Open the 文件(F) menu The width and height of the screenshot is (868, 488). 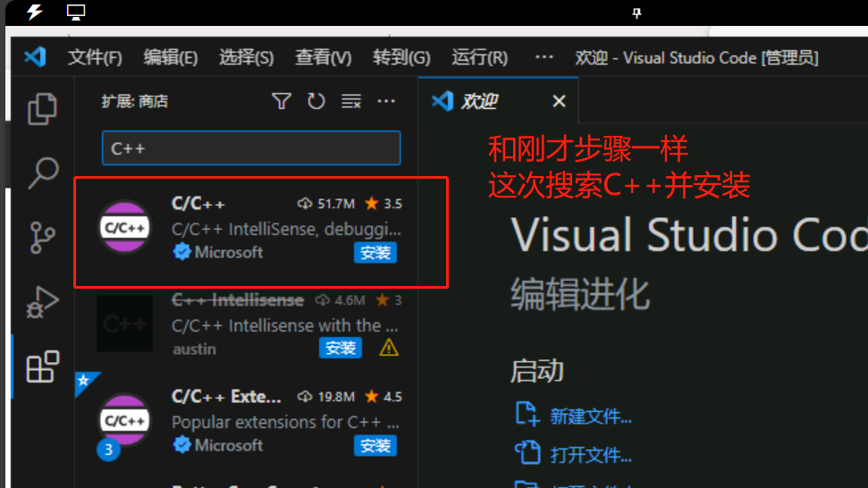pos(95,57)
